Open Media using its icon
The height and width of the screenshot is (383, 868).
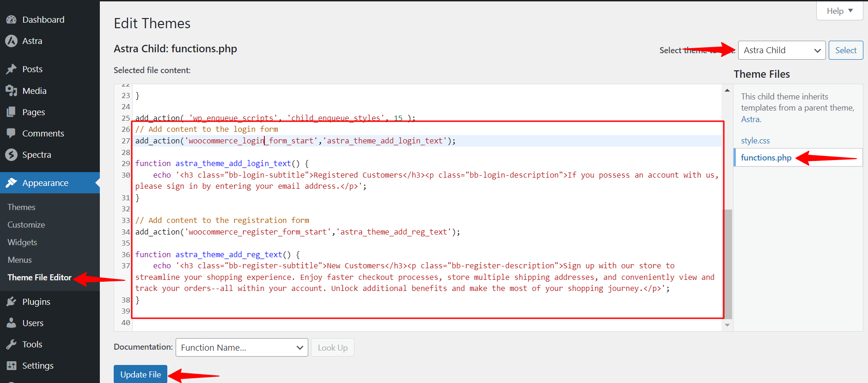(11, 91)
